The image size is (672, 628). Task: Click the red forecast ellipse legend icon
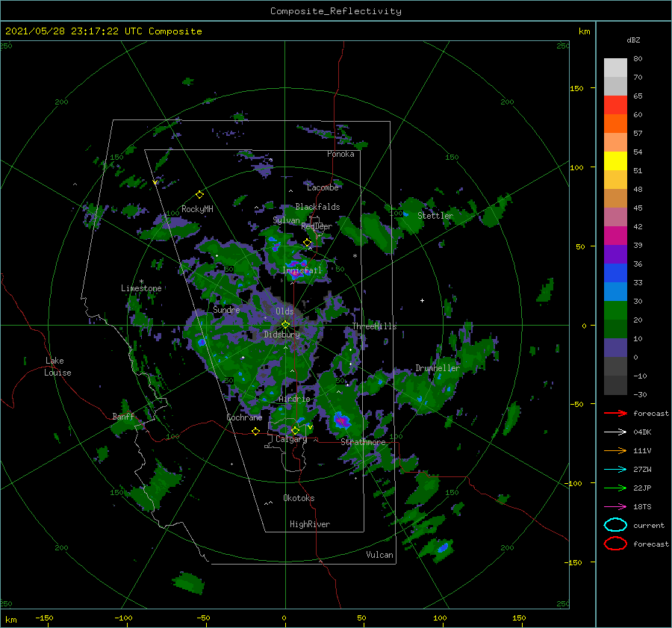(x=615, y=544)
